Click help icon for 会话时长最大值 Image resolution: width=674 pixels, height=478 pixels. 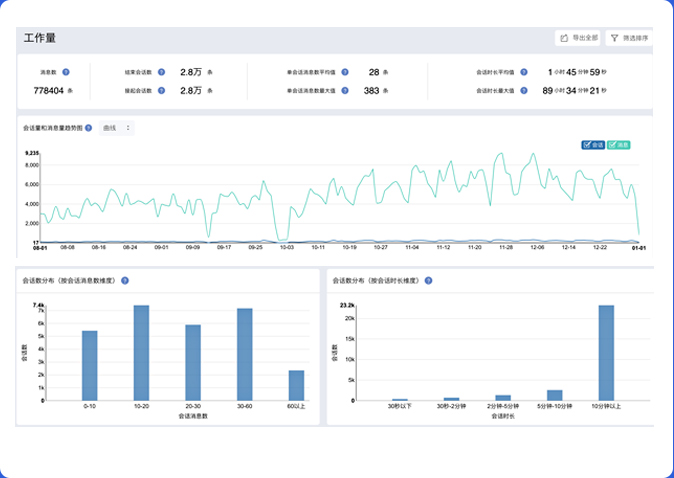tap(524, 91)
